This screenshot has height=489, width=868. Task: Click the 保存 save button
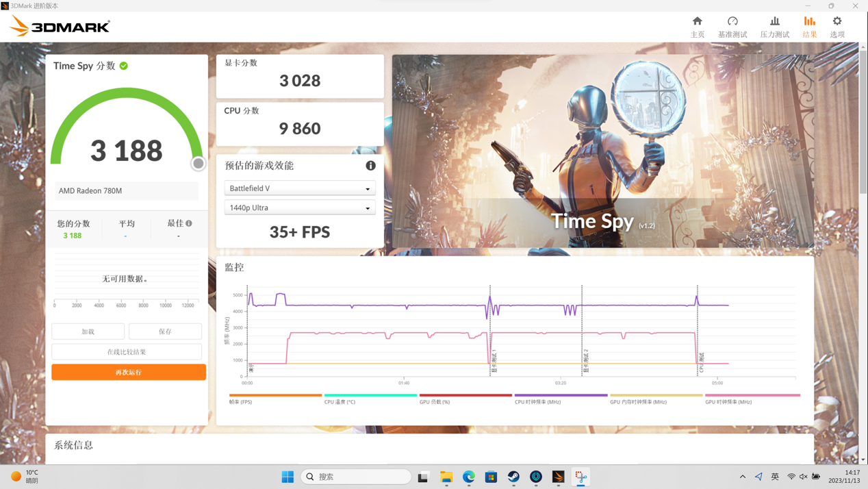165,331
